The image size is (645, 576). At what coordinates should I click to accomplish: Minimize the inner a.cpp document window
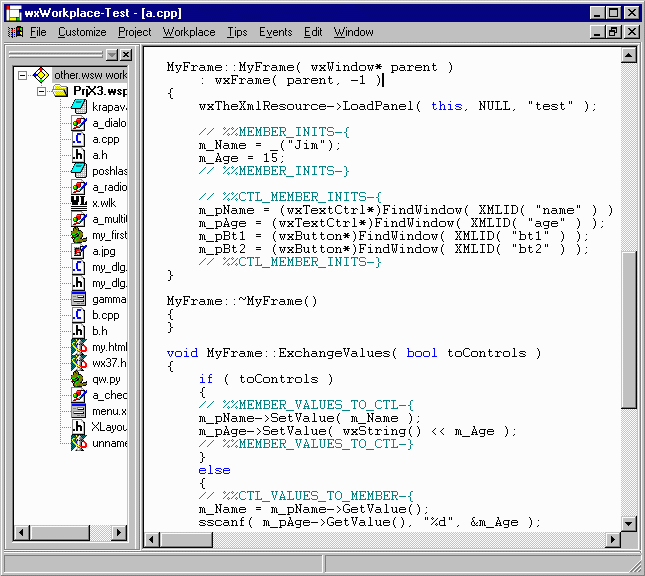pos(598,32)
